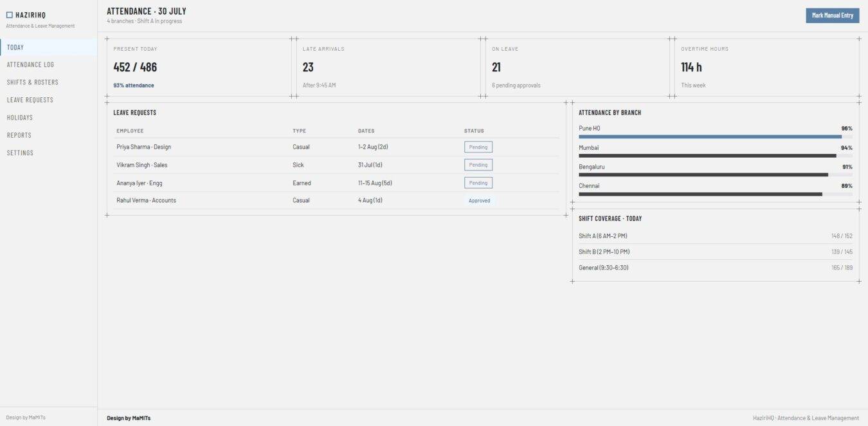Click Pending status for Ananya Iyer
Screen dimensions: 868x426
478,183
